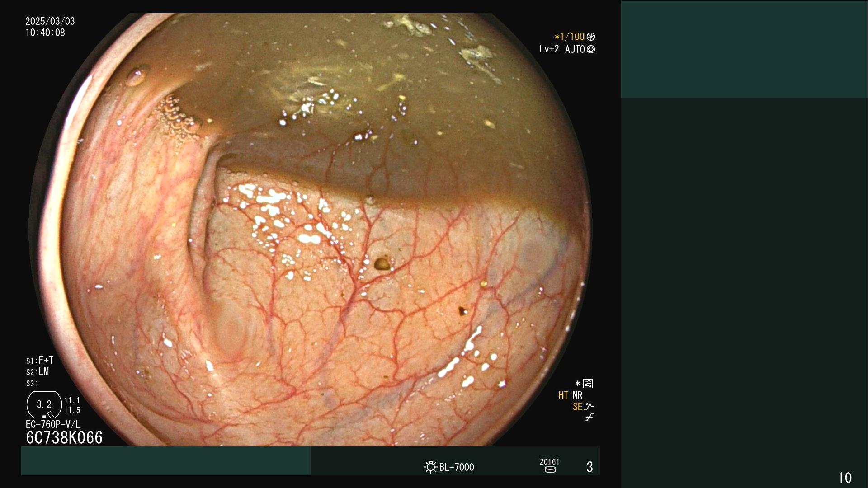868x488 pixels.
Task: Click the serial number 6C738K066
Action: point(64,437)
